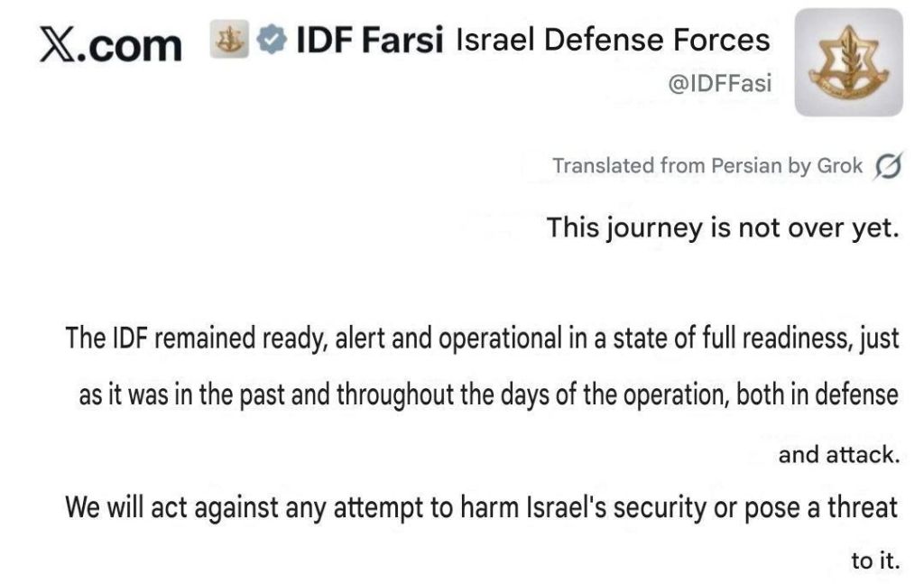Open the IDF Farsi display name
Screen dimensions: 924x584
coord(370,41)
